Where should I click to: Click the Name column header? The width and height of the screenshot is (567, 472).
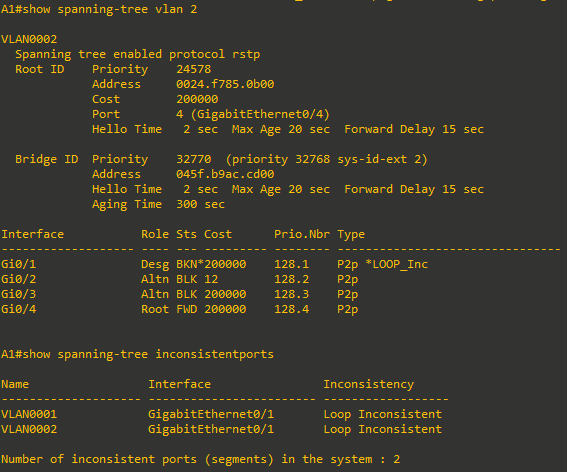tap(15, 384)
